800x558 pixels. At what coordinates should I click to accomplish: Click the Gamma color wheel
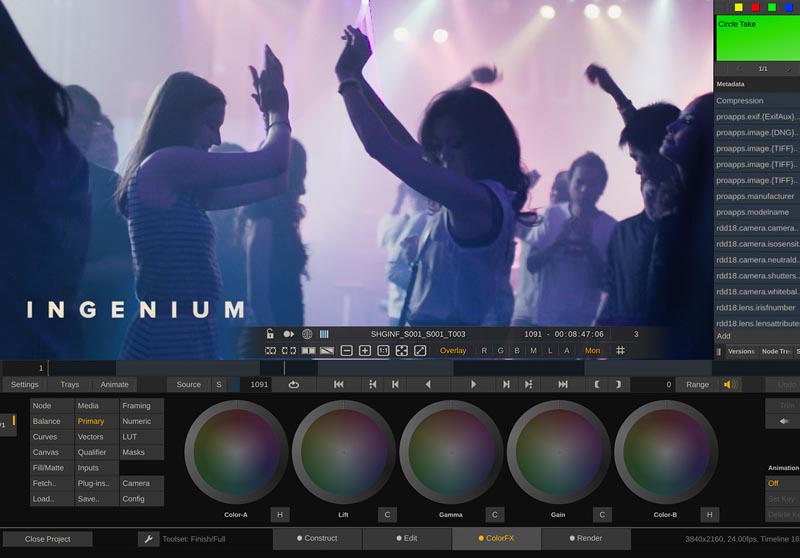click(450, 452)
